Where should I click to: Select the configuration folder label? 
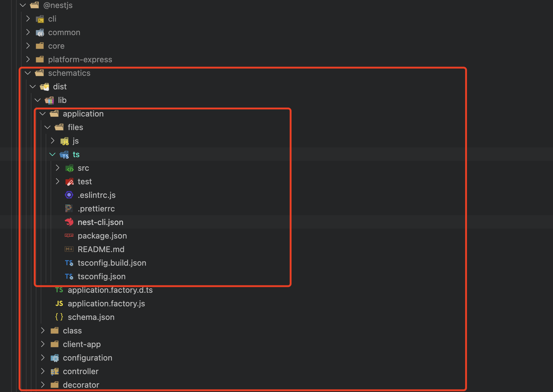point(88,358)
